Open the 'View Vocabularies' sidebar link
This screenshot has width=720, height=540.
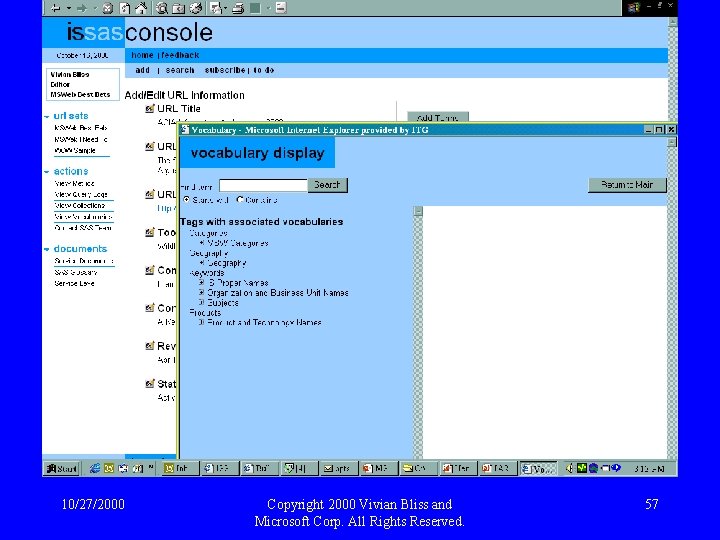pos(83,217)
